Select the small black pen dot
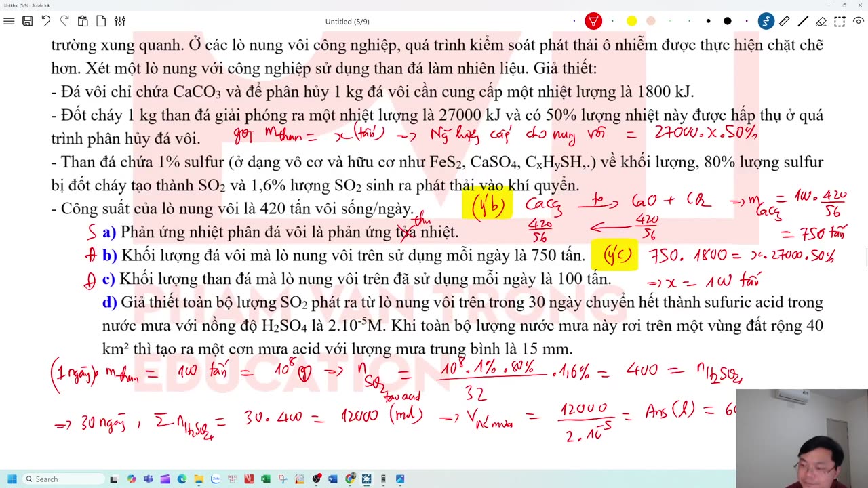This screenshot has height=488, width=868. pos(708,21)
